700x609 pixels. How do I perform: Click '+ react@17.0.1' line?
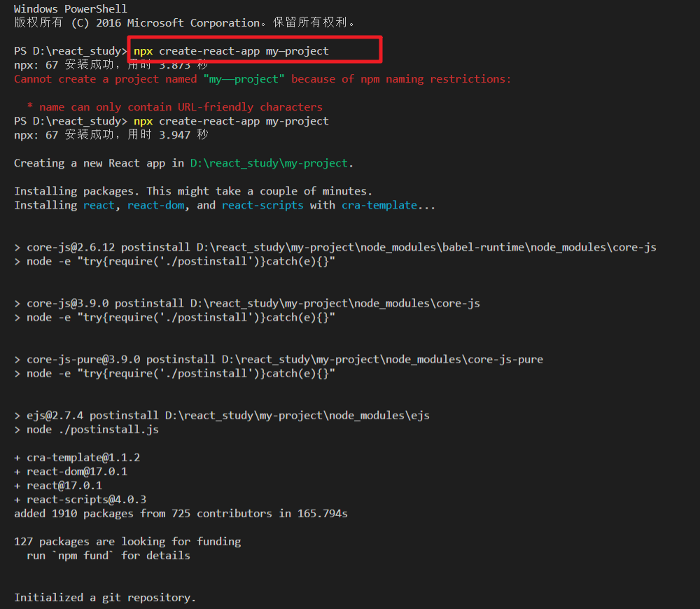[x=58, y=486]
